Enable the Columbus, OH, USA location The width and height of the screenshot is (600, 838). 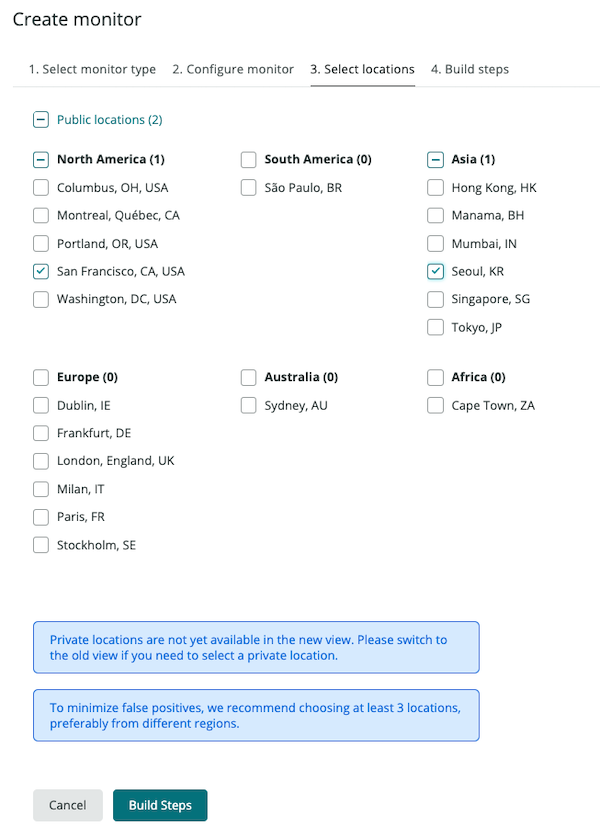pos(40,187)
